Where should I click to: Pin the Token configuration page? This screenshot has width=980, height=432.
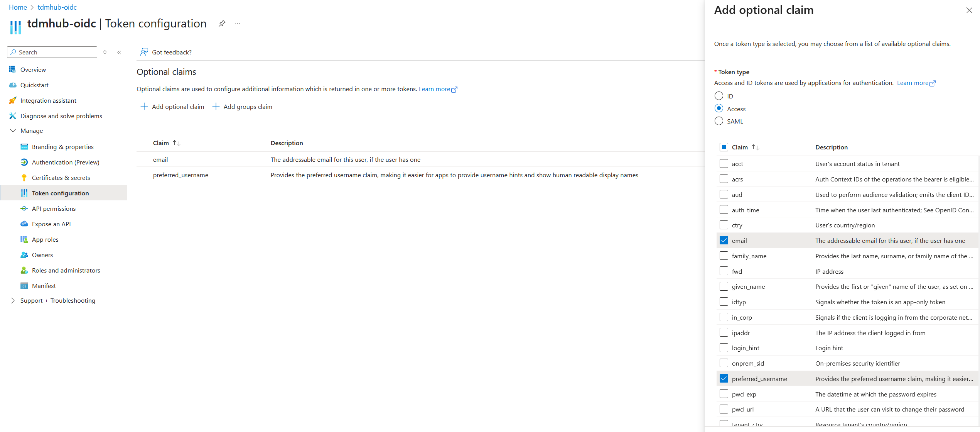click(x=222, y=24)
